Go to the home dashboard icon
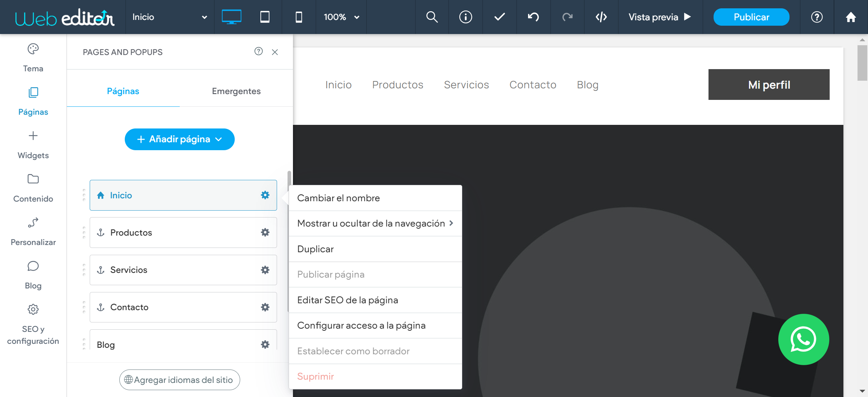This screenshot has width=868, height=397. [x=851, y=17]
